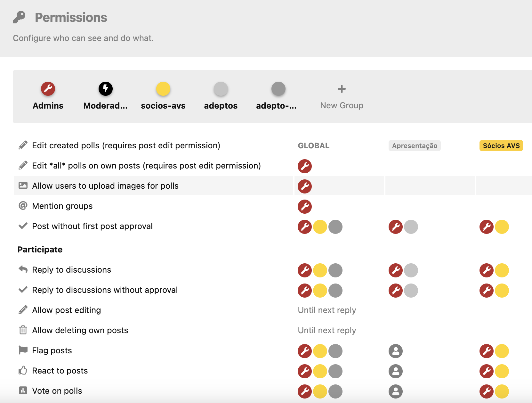Image resolution: width=532 pixels, height=403 pixels.
Task: Open Apresentação groups for Post without first approval
Action: (403, 227)
